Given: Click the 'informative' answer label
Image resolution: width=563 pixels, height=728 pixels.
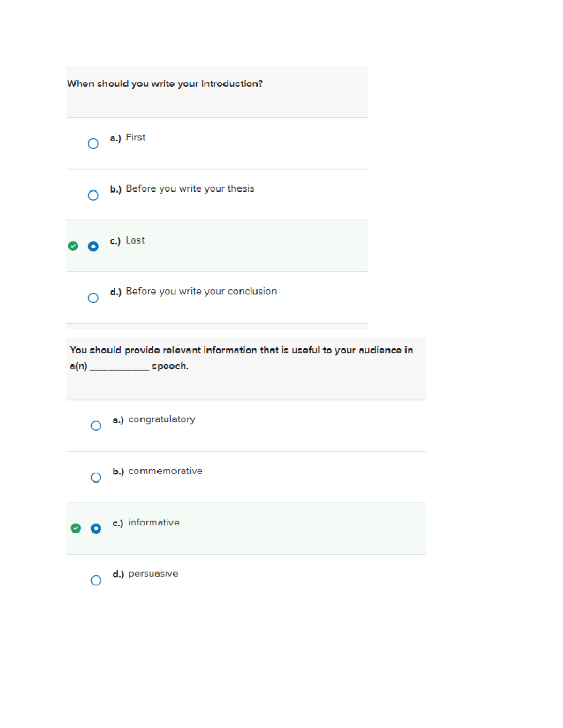Looking at the screenshot, I should point(154,522).
